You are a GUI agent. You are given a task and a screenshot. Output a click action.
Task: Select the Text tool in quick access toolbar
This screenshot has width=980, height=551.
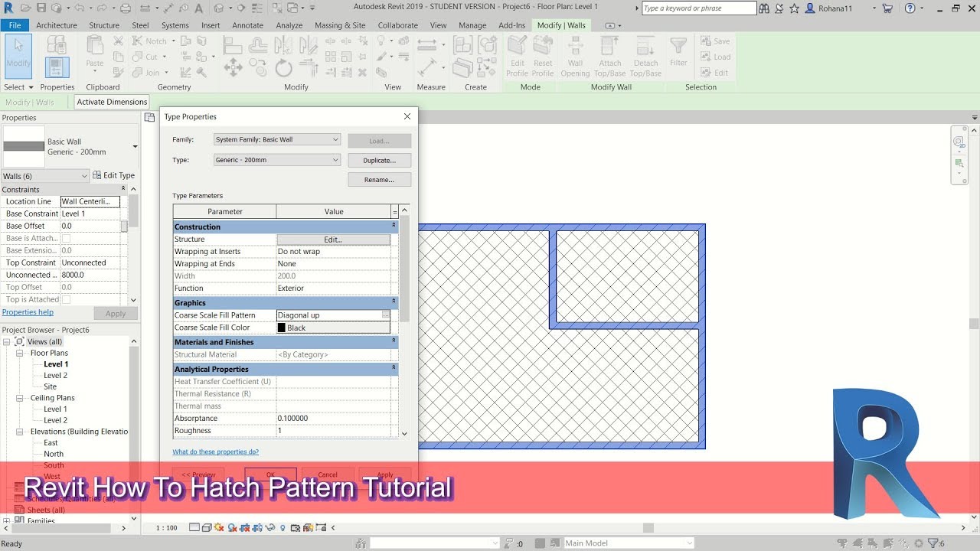point(199,8)
